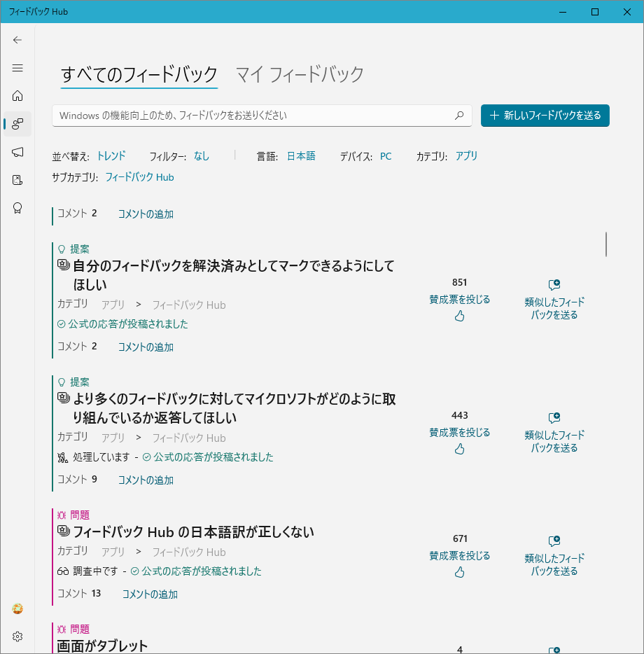Open the Quests sidebar icon
The height and width of the screenshot is (654, 644).
tap(17, 180)
